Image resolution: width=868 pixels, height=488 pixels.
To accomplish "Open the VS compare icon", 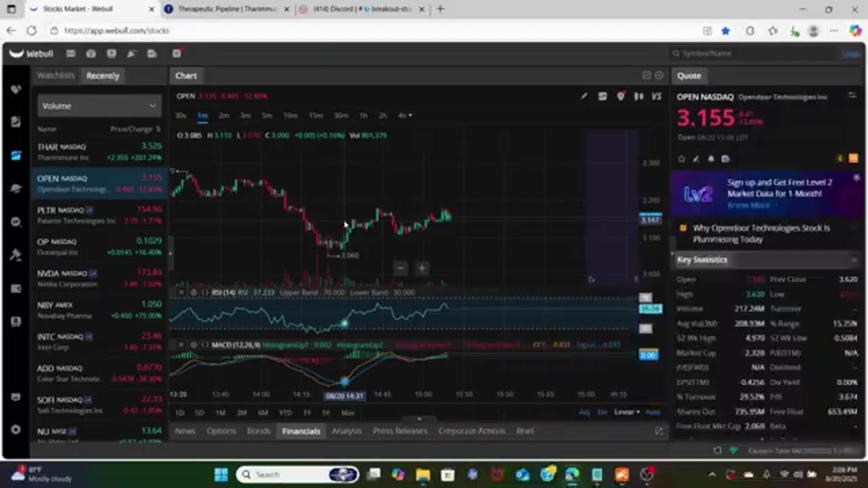I will 656,96.
